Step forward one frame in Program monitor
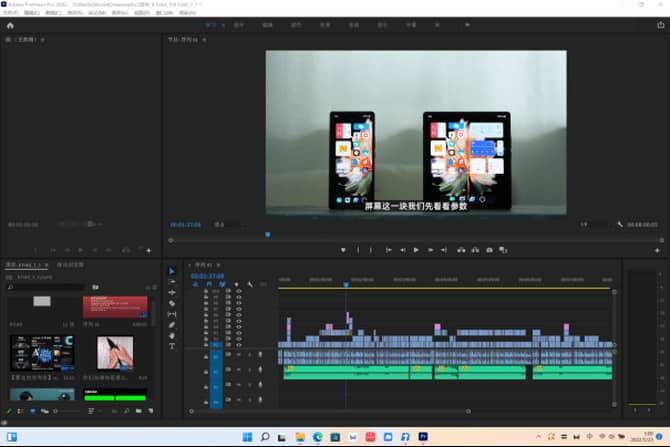Image resolution: width=670 pixels, height=447 pixels. (x=430, y=250)
